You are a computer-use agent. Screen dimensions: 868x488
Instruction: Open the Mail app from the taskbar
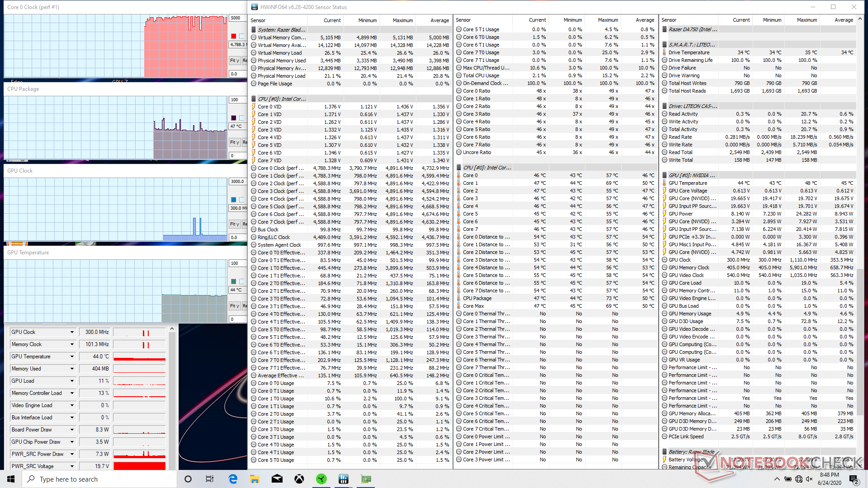point(277,479)
